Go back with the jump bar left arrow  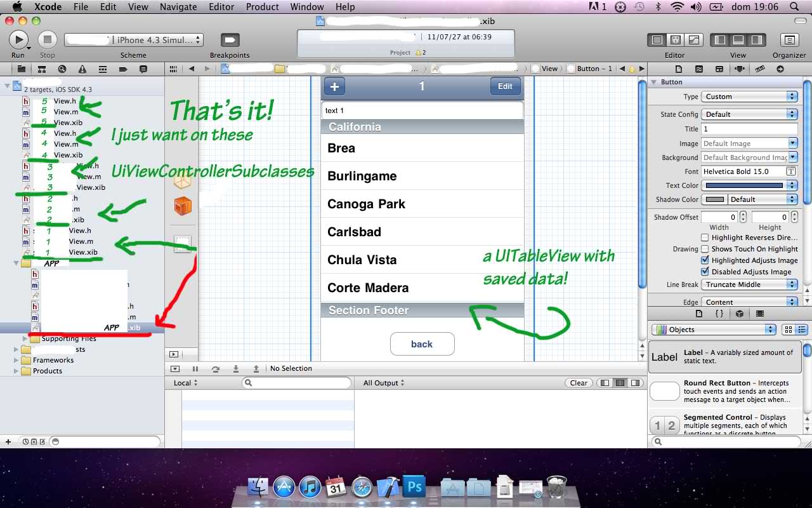click(191, 69)
